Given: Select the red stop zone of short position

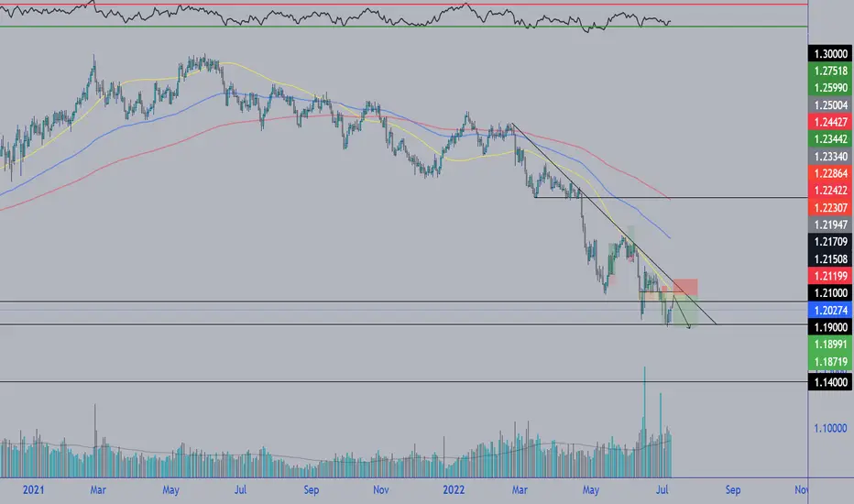Looking at the screenshot, I should pos(685,287).
